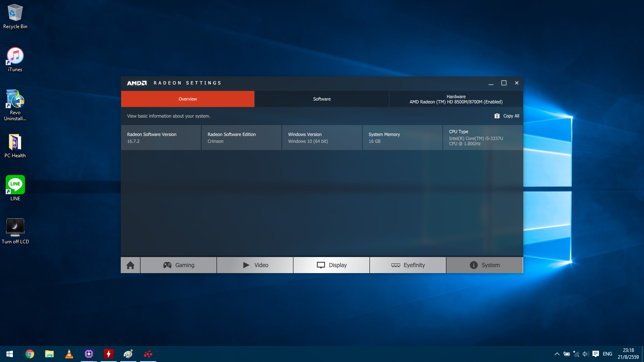This screenshot has height=362, width=644.
Task: Open the Wi-Fi network tray icon
Action: [x=576, y=354]
